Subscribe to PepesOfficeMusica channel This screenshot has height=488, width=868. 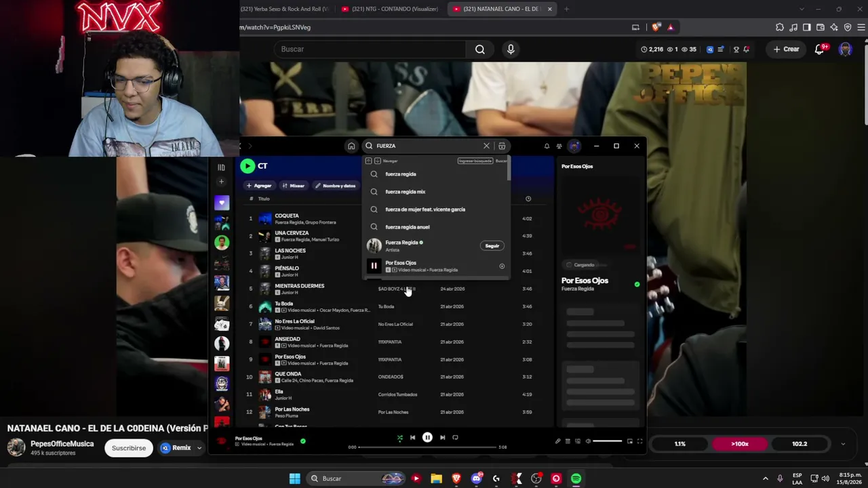pos(129,448)
